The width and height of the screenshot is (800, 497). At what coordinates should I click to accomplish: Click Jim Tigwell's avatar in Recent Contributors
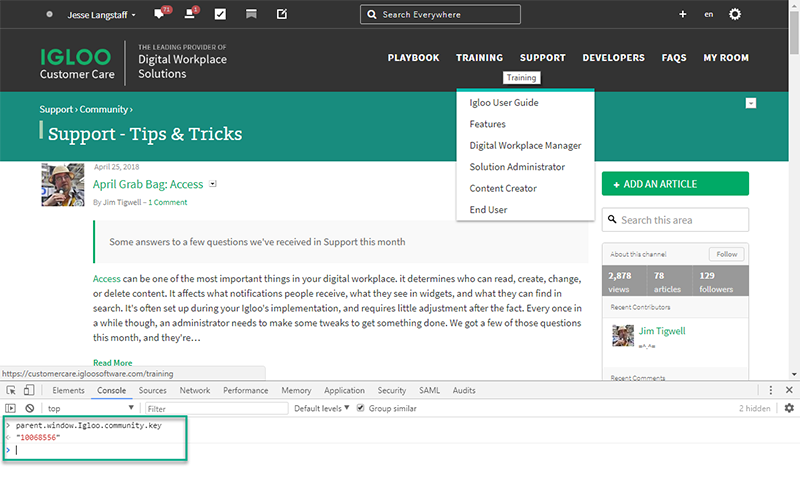click(622, 335)
